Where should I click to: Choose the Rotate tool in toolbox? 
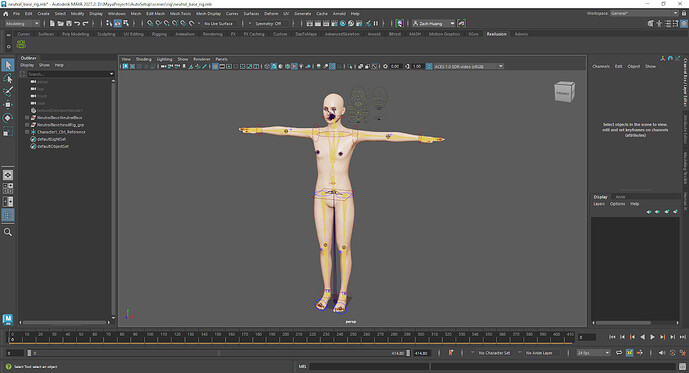8,118
